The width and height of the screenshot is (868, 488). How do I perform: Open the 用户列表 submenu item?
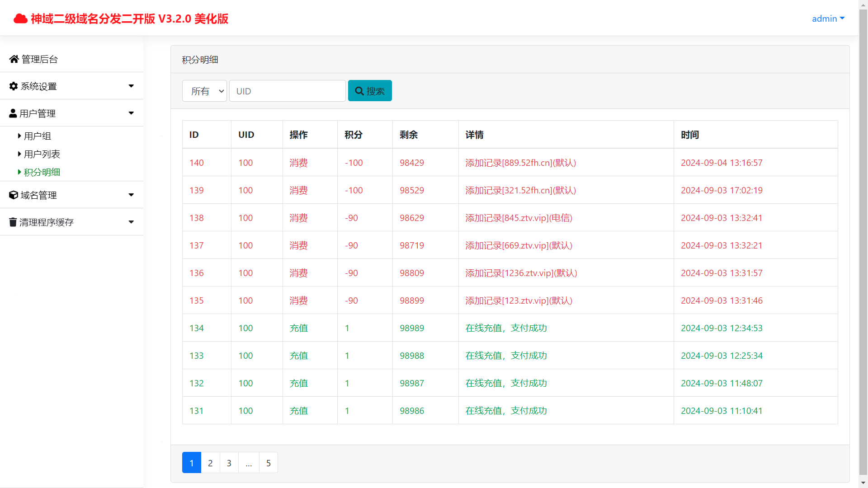point(42,154)
